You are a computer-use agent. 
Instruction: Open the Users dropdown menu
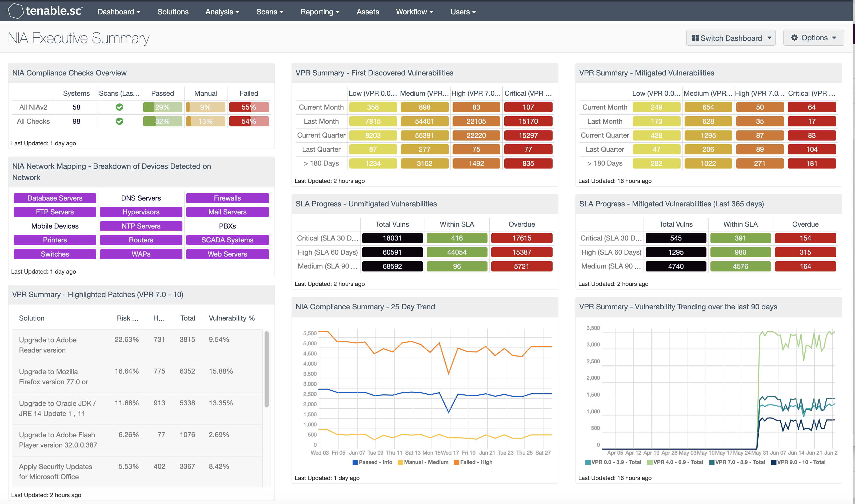coord(463,11)
